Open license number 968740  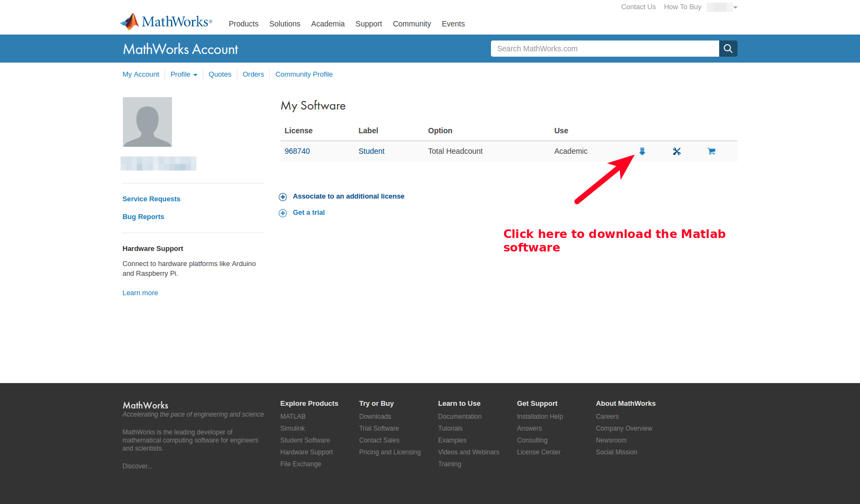click(297, 151)
